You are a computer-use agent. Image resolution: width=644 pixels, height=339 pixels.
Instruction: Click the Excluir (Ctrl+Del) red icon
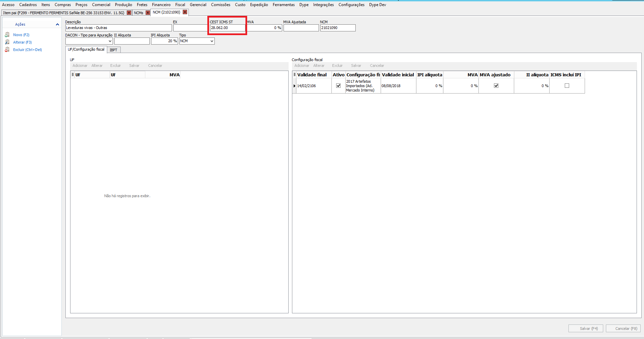(x=7, y=50)
